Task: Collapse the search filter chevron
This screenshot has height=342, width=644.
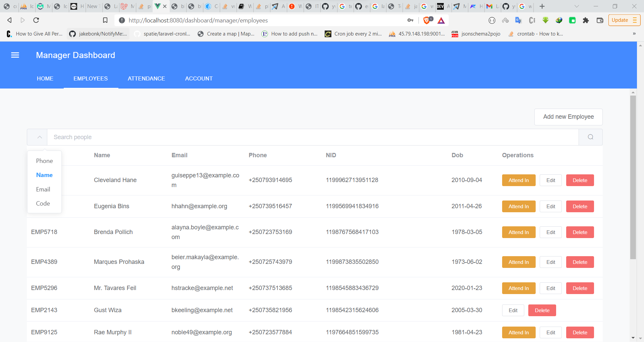Action: click(39, 137)
